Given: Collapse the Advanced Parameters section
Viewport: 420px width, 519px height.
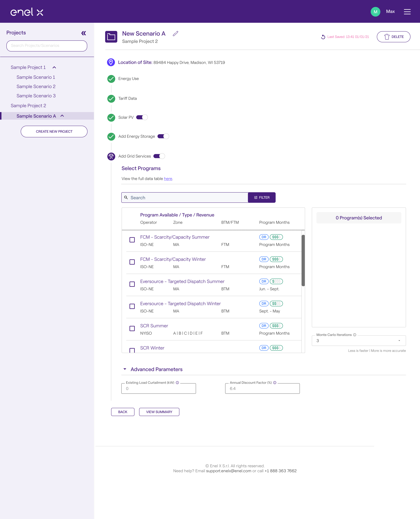Looking at the screenshot, I should tap(125, 369).
